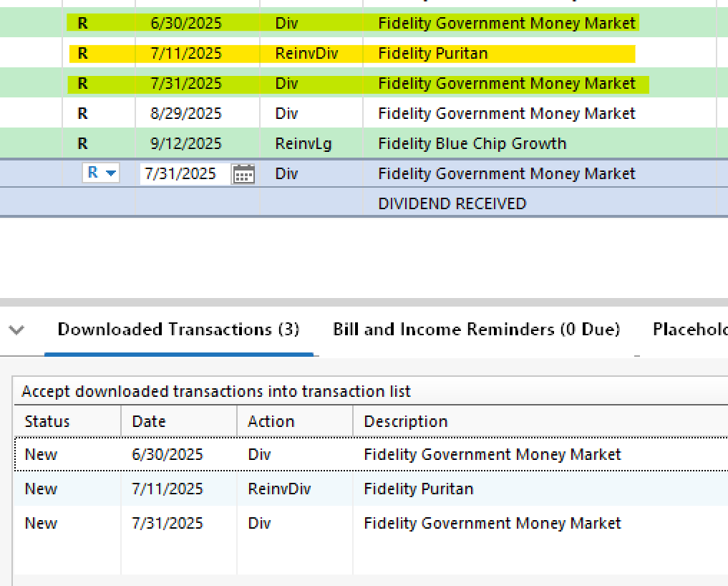Viewport: 728px width, 586px height.
Task: Click register row 9/12/2025 Fidelity Blue Chip Growth
Action: click(364, 143)
